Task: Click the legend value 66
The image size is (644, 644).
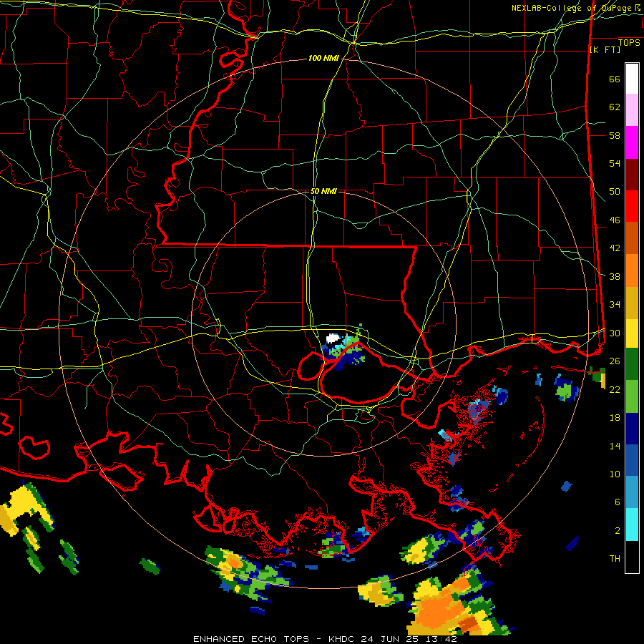Action: click(x=615, y=79)
